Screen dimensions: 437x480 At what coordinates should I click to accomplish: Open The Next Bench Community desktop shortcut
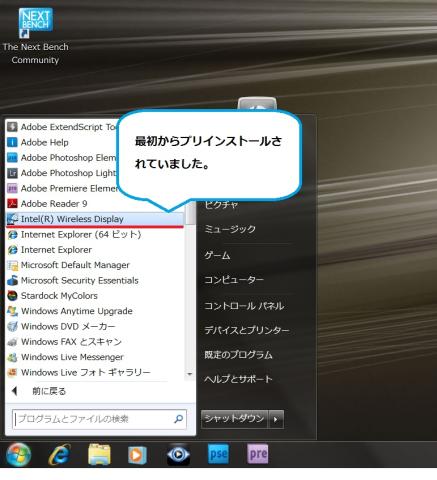coord(35,36)
